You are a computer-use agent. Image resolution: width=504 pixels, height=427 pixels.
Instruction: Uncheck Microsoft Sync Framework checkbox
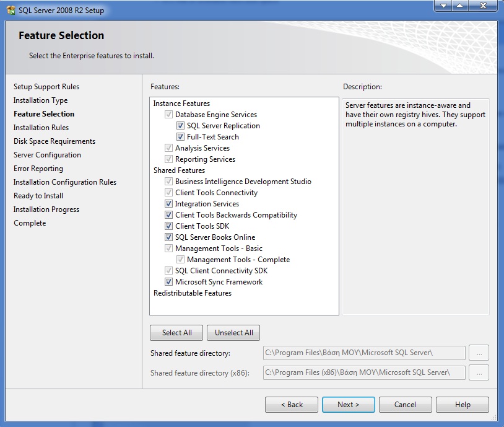(168, 282)
